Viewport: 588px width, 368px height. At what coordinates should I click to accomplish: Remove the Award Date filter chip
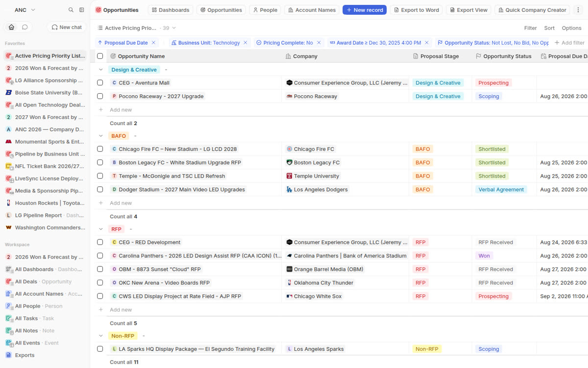coord(427,43)
